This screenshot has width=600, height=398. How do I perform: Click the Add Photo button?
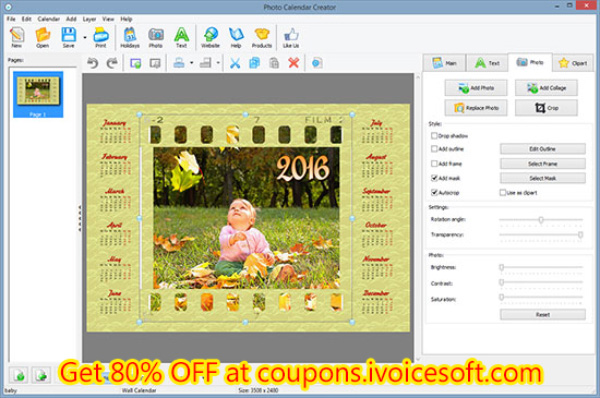click(476, 88)
